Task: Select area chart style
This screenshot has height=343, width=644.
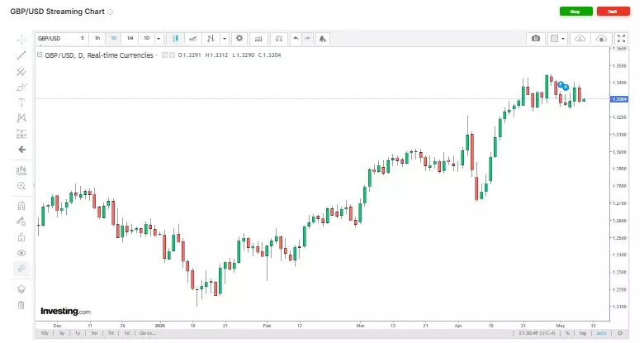Action: click(192, 39)
